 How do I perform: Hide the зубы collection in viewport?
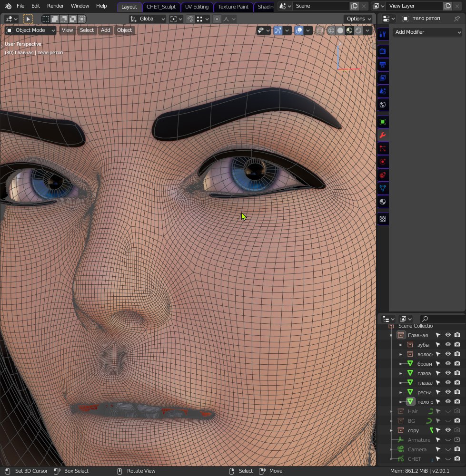point(448,345)
